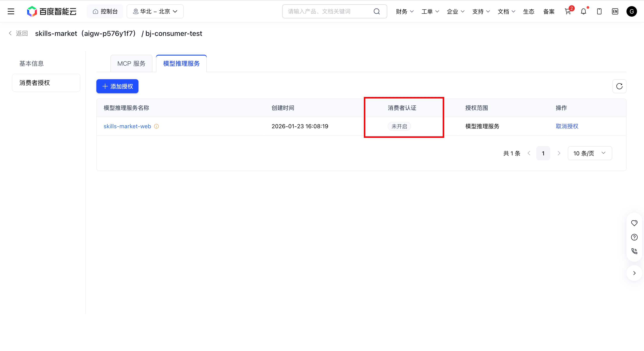Refresh the authorization table
This screenshot has height=351, width=644.
pos(619,86)
